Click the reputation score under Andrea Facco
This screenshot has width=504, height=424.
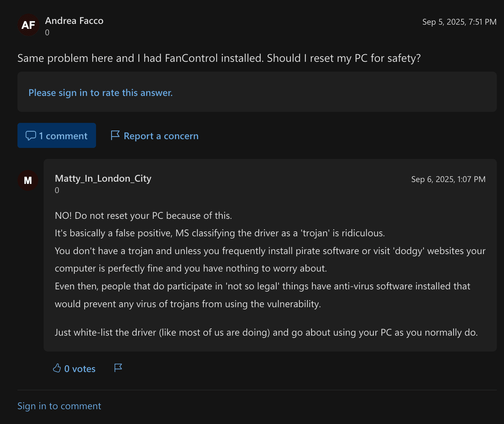click(x=47, y=33)
